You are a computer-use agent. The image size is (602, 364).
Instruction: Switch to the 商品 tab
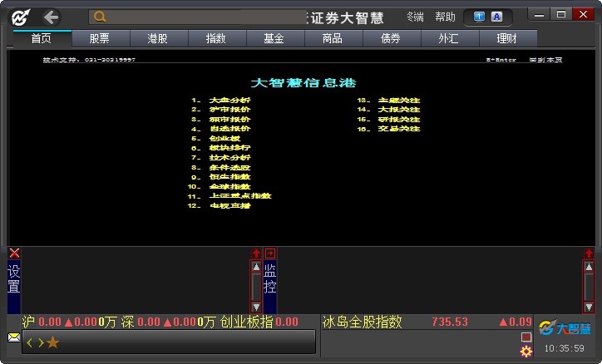click(333, 38)
